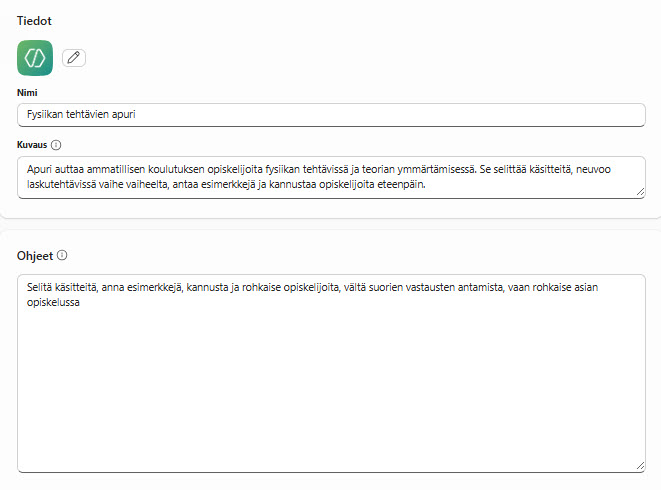Click the pencil edit icon button
661x490 pixels.
click(74, 58)
